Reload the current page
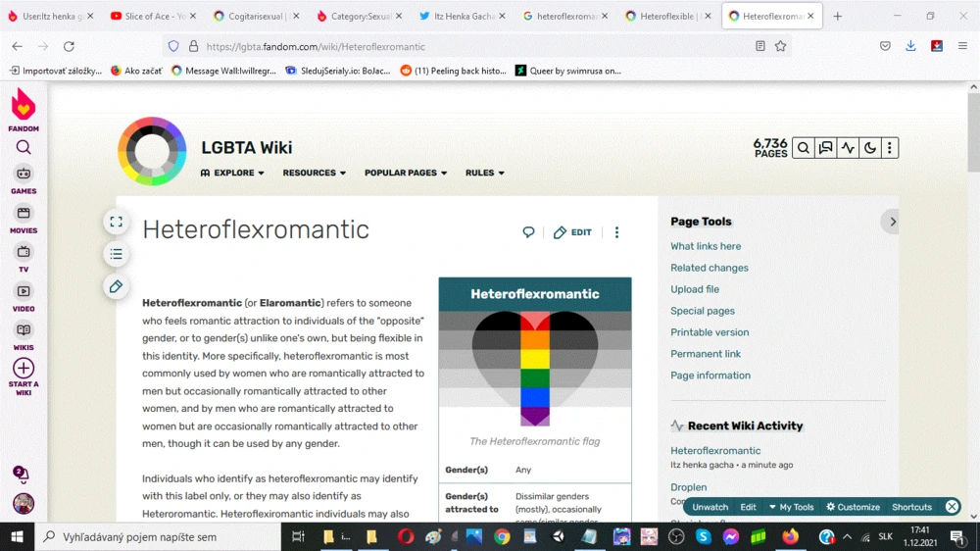 tap(69, 46)
